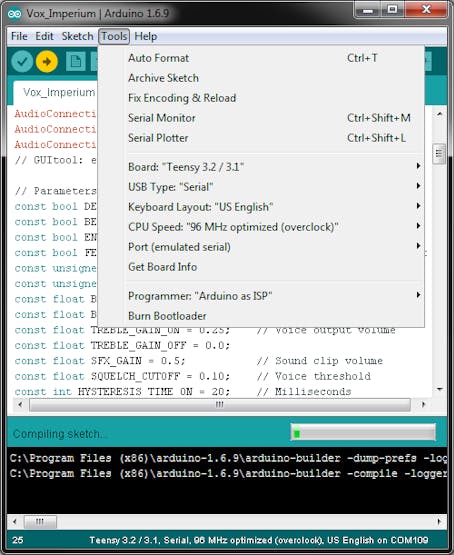This screenshot has height=555, width=454.
Task: Click editor horizontal scrollbar right arrow
Action: [x=423, y=404]
